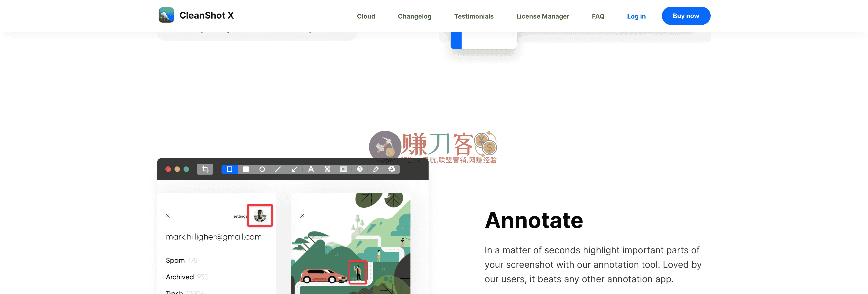The height and width of the screenshot is (294, 868).
Task: Choose the last toolbar tool, the cloud-shaped 'A'
Action: coord(392,169)
